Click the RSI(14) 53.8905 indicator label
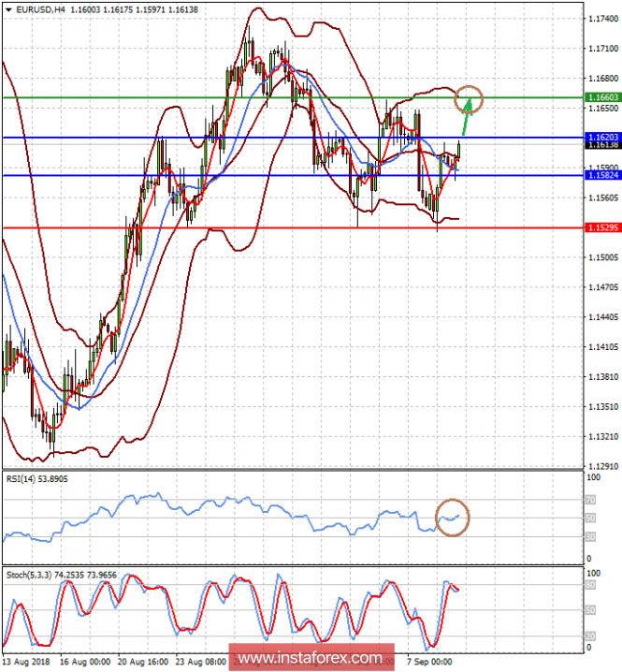 (x=37, y=479)
